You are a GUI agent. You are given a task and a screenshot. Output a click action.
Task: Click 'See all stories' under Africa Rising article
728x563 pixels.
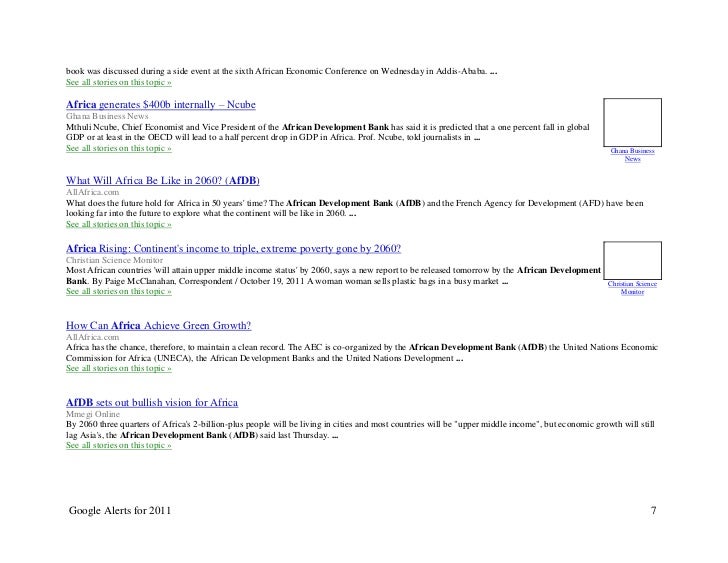(x=119, y=291)
